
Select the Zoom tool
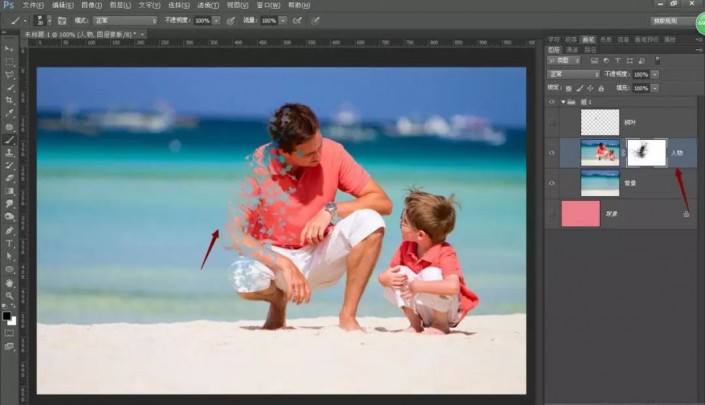[x=9, y=295]
